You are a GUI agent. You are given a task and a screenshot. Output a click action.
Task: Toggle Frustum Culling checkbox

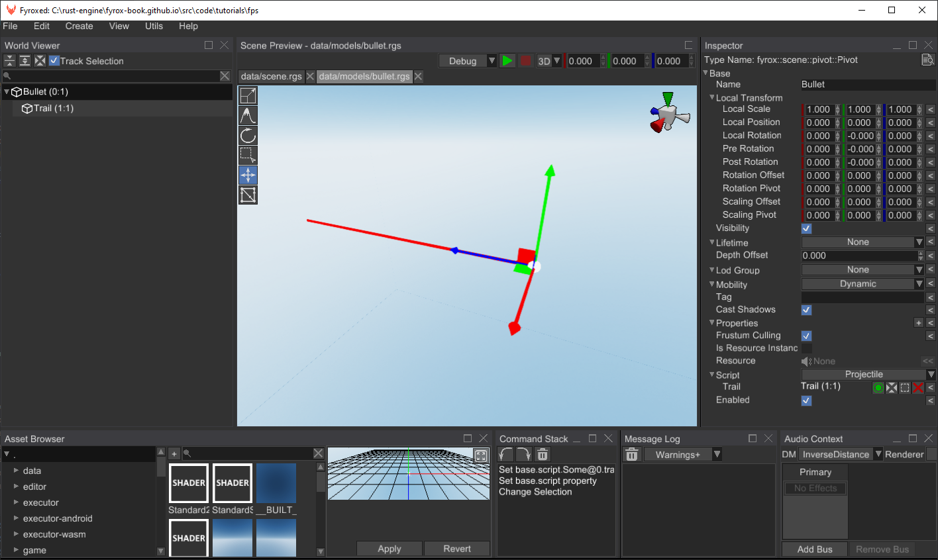point(807,336)
